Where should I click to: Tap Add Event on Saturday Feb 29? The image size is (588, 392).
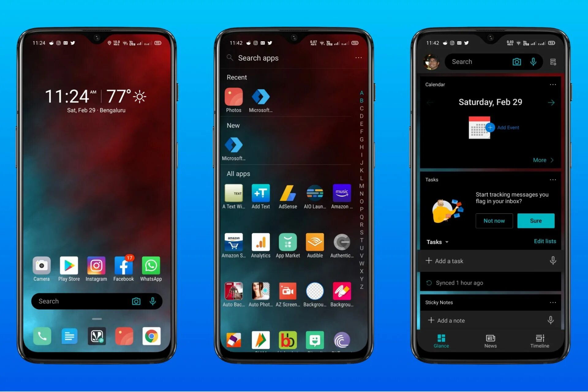tap(505, 127)
